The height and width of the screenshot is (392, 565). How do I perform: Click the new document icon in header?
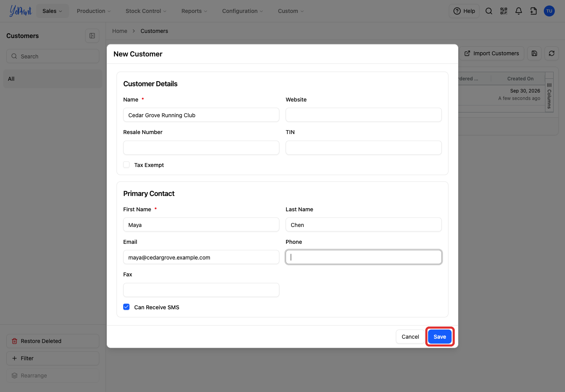point(534,11)
